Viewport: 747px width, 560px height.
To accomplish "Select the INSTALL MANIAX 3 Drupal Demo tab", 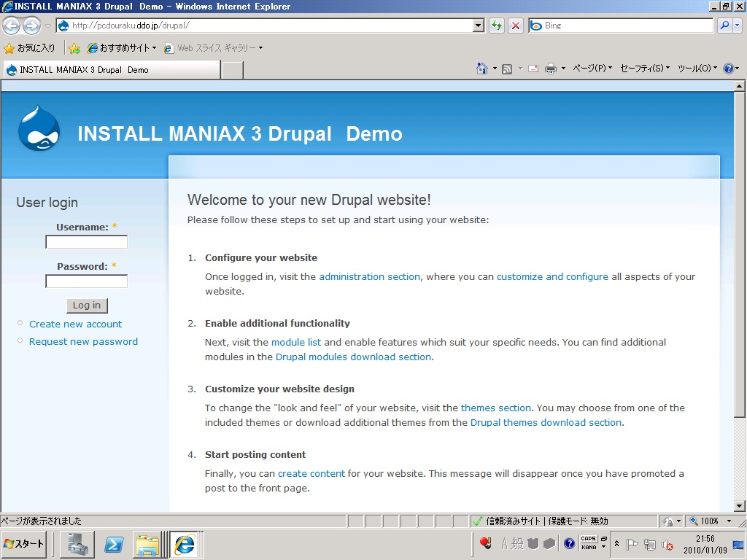I will pyautogui.click(x=109, y=68).
